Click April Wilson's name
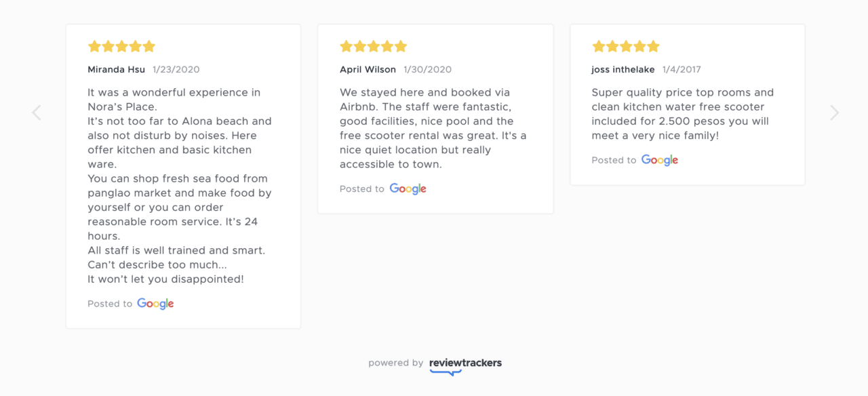Screen dimensions: 868x396 367,69
